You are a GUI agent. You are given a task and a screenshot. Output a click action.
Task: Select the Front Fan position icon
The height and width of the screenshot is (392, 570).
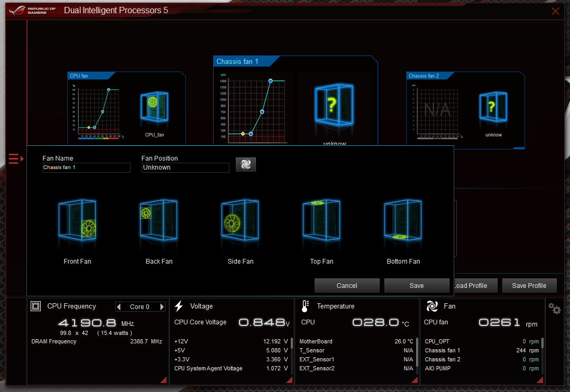pyautogui.click(x=77, y=220)
